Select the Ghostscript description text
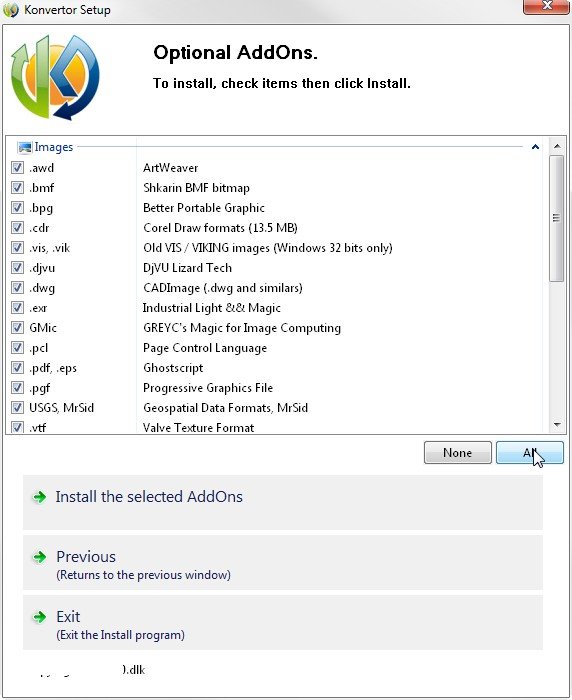This screenshot has height=700, width=572. pyautogui.click(x=173, y=368)
